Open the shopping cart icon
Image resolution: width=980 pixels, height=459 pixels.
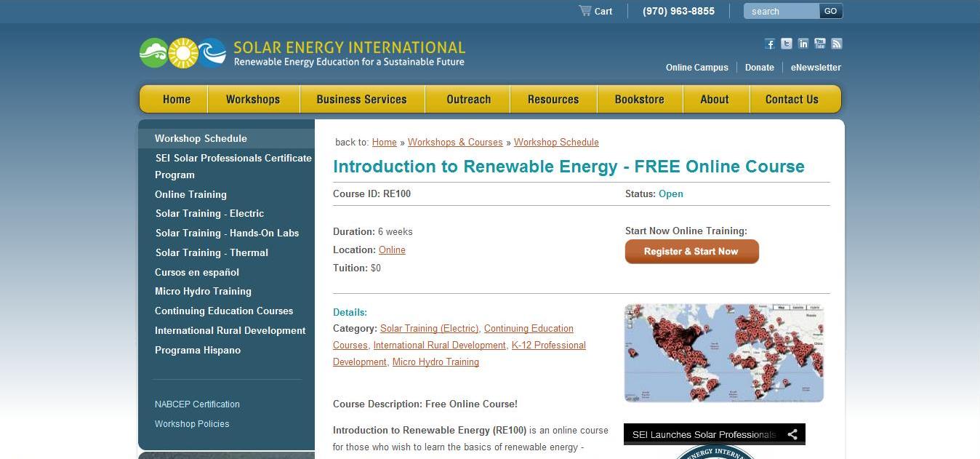click(585, 10)
